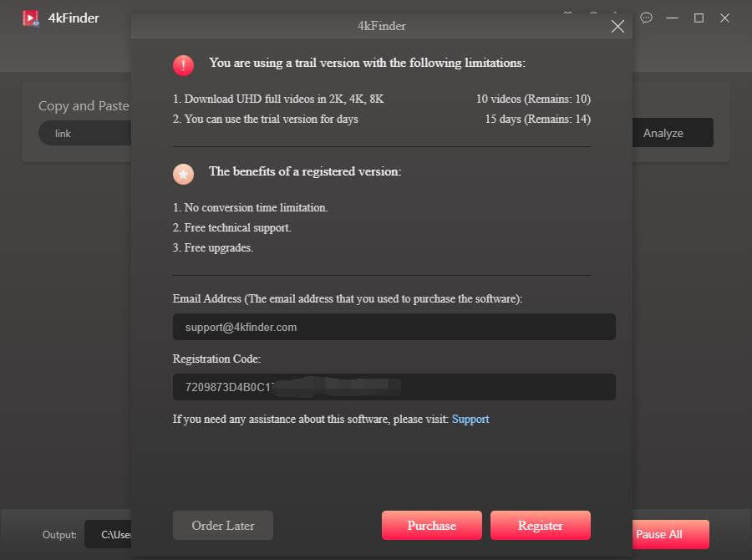The height and width of the screenshot is (560, 752).
Task: Maximize the 4kFinder window
Action: (699, 18)
